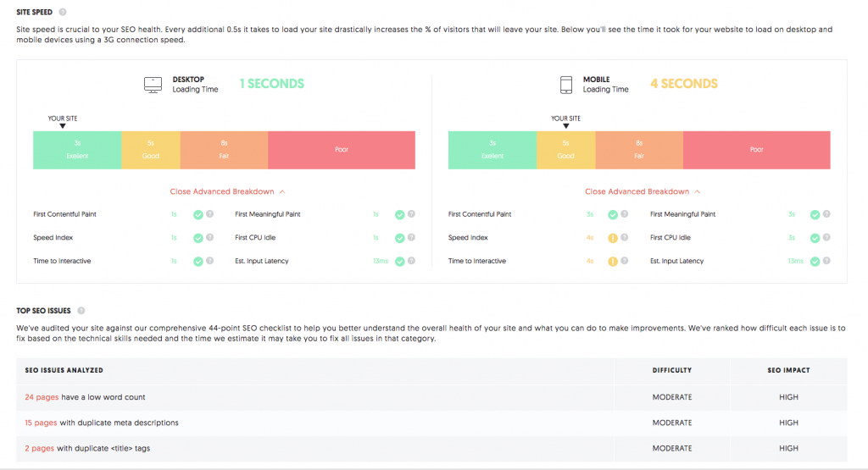The image size is (868, 470).
Task: Click green check for mobile Est. Input Latency
Action: [815, 262]
